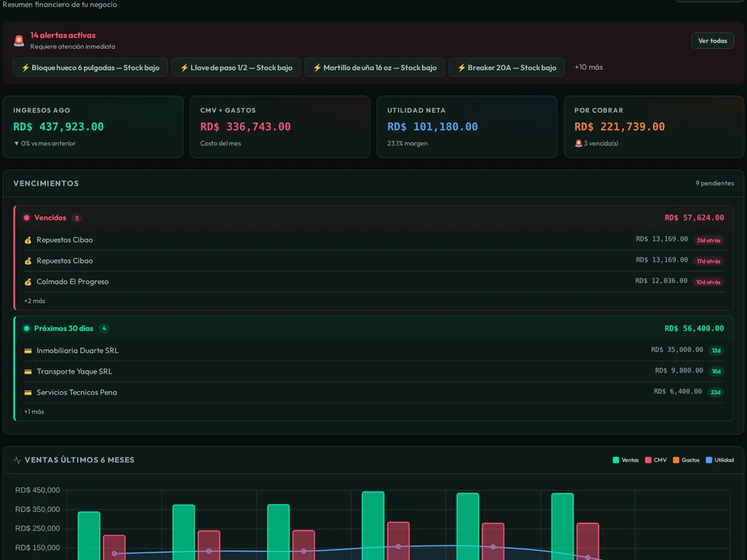747x560 pixels.
Task: Toggle the Gastos legend swatch
Action: [675, 460]
